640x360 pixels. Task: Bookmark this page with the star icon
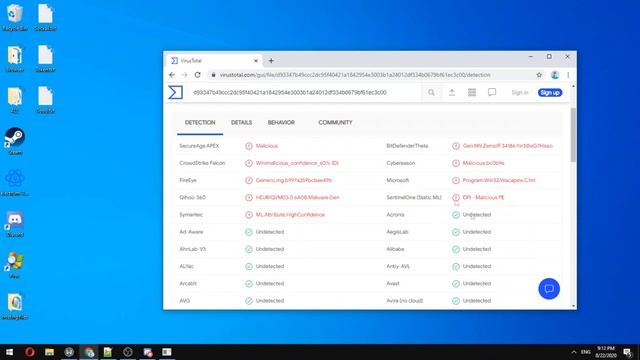(539, 75)
